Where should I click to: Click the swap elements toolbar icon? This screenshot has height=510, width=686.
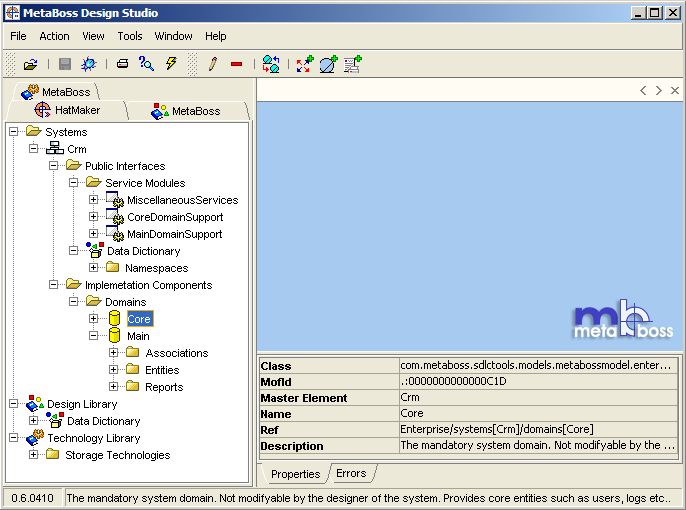pos(271,64)
